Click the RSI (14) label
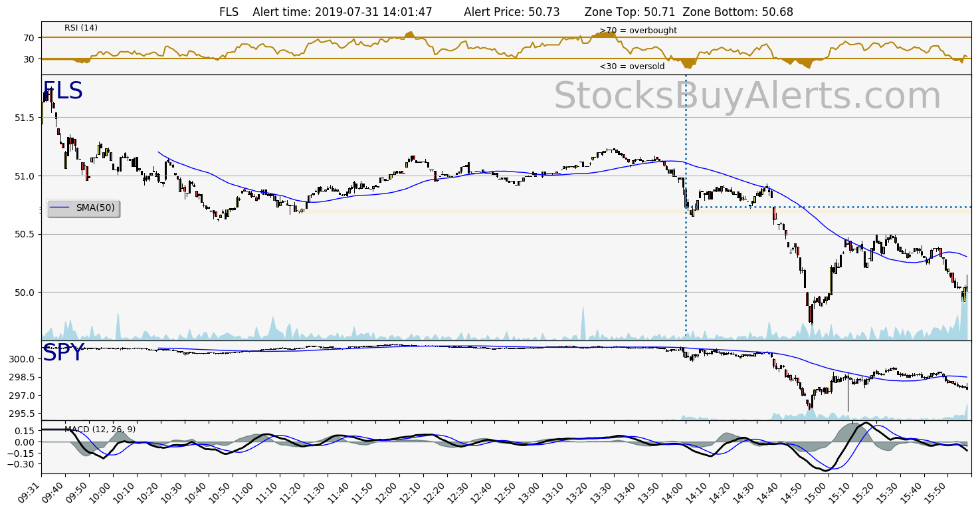 [x=81, y=28]
